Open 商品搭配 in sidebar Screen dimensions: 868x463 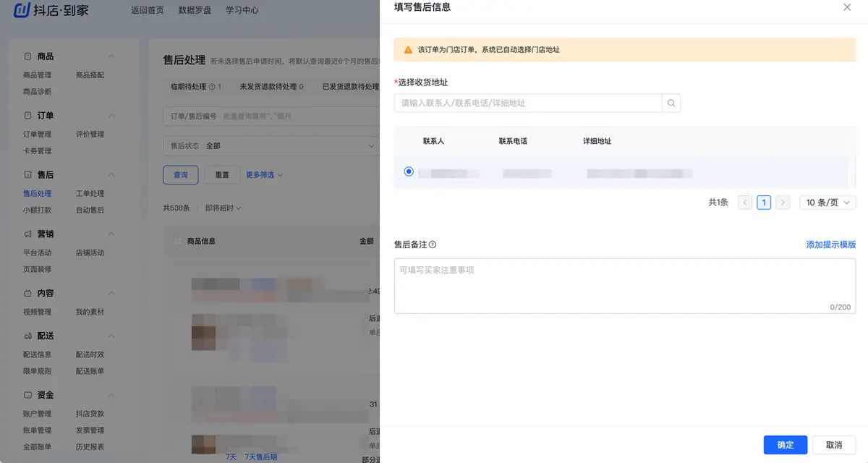pyautogui.click(x=90, y=75)
